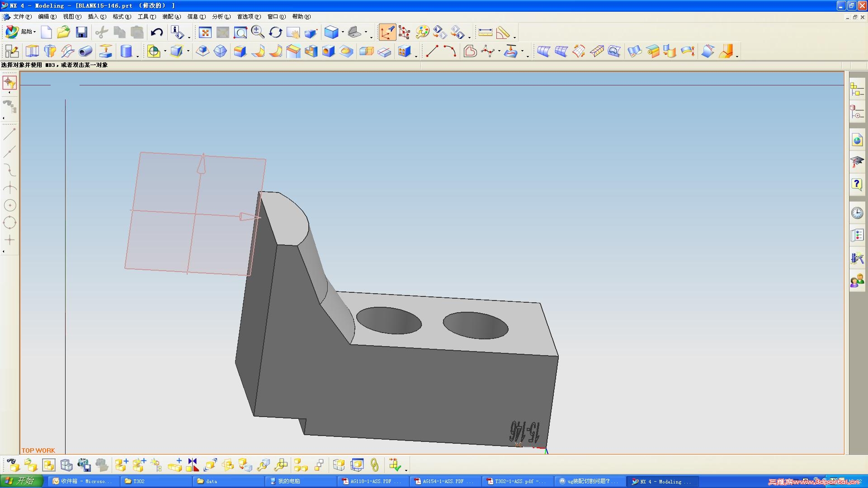
Task: Click the 开始 Start button
Action: point(21,481)
